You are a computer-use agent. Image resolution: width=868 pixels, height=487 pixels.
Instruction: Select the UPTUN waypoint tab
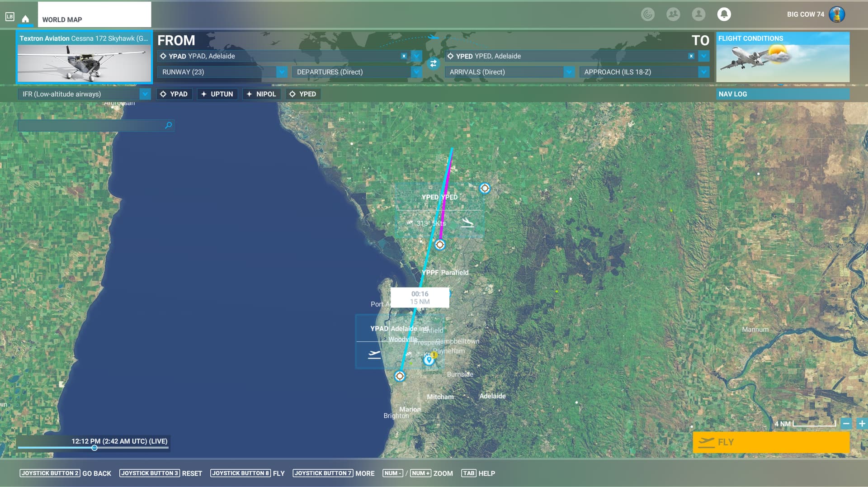point(217,94)
